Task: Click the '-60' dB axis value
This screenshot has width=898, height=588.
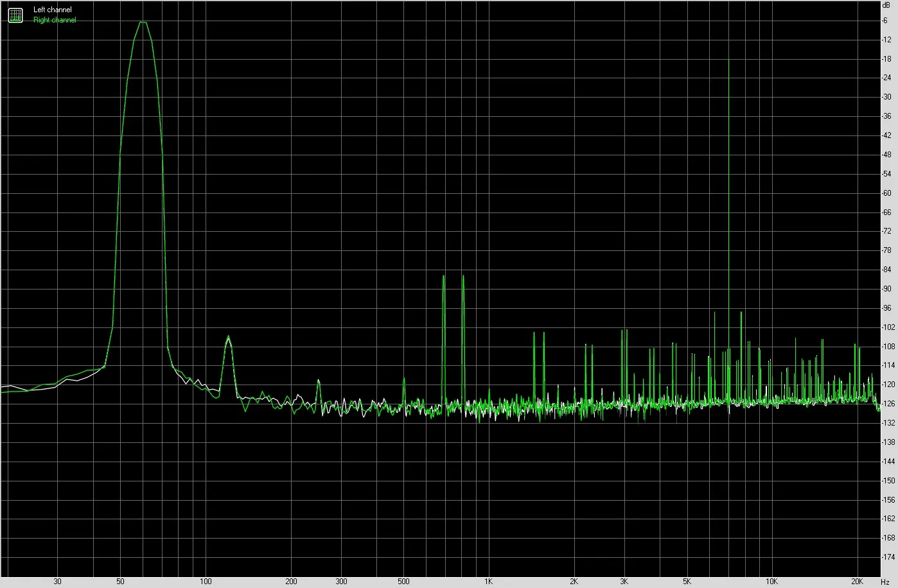Action: click(887, 193)
